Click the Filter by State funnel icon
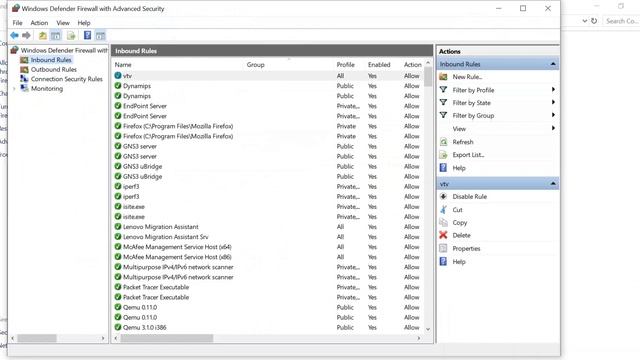The height and width of the screenshot is (360, 640). [x=443, y=102]
